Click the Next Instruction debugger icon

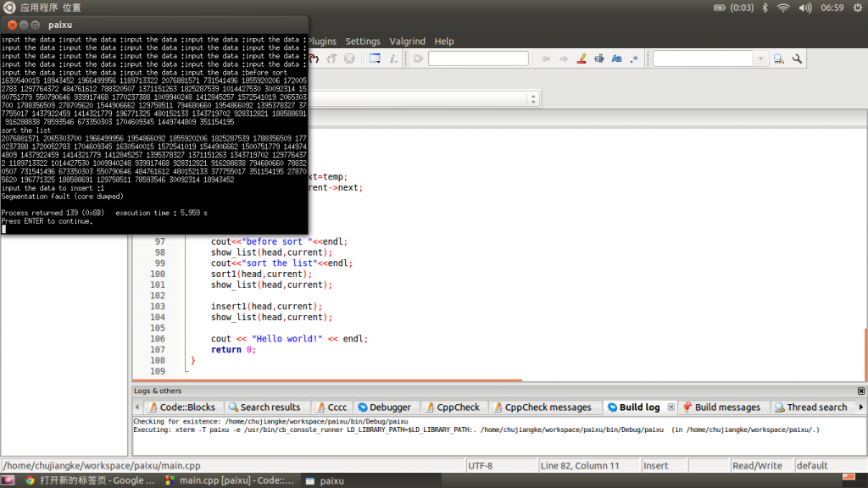point(331,58)
